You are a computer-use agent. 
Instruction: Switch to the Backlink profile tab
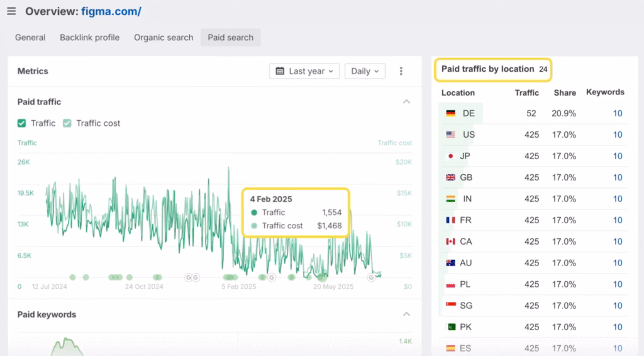[89, 37]
